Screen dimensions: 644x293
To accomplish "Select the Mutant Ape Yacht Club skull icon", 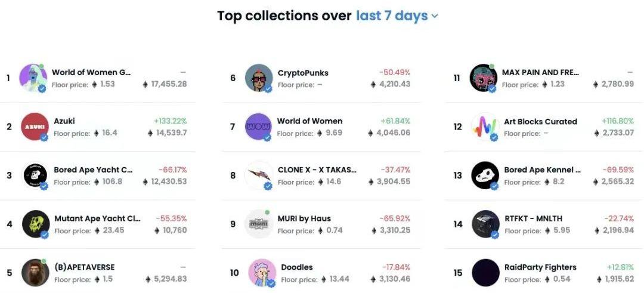I will pos(36,224).
